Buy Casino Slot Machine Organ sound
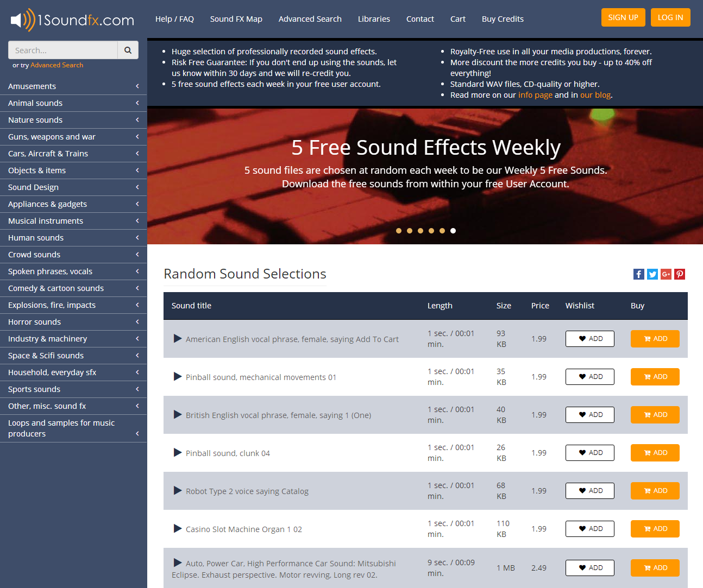The width and height of the screenshot is (703, 588). point(655,529)
